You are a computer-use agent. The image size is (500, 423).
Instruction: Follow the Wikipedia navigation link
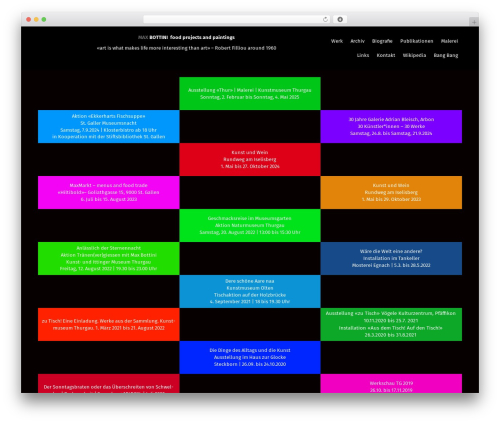tap(414, 55)
